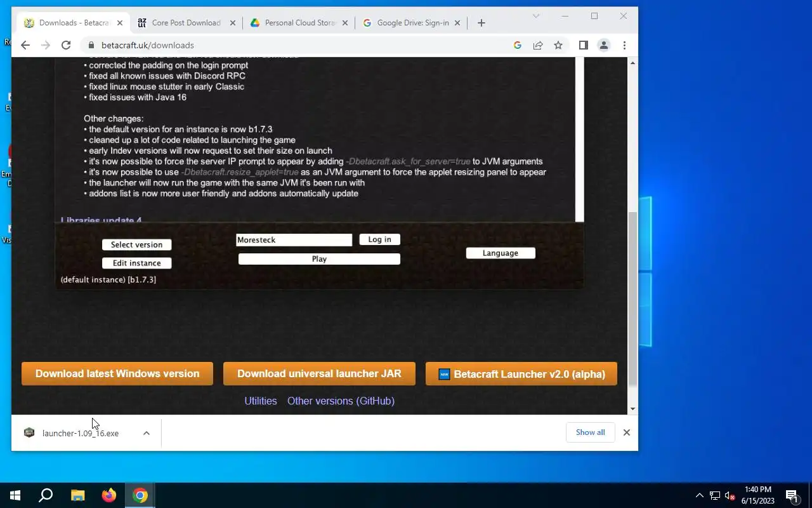
Task: Open the Windows Start menu
Action: tap(15, 495)
